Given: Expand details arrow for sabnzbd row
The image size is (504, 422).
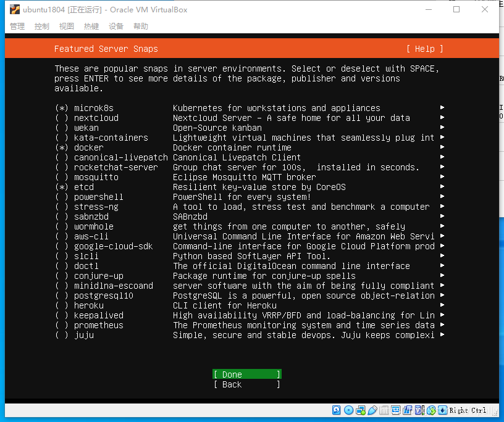Looking at the screenshot, I should (x=442, y=216).
